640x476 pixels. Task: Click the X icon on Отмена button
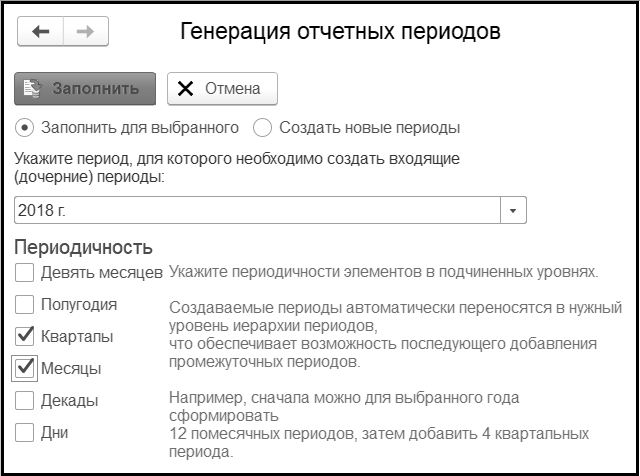click(185, 88)
